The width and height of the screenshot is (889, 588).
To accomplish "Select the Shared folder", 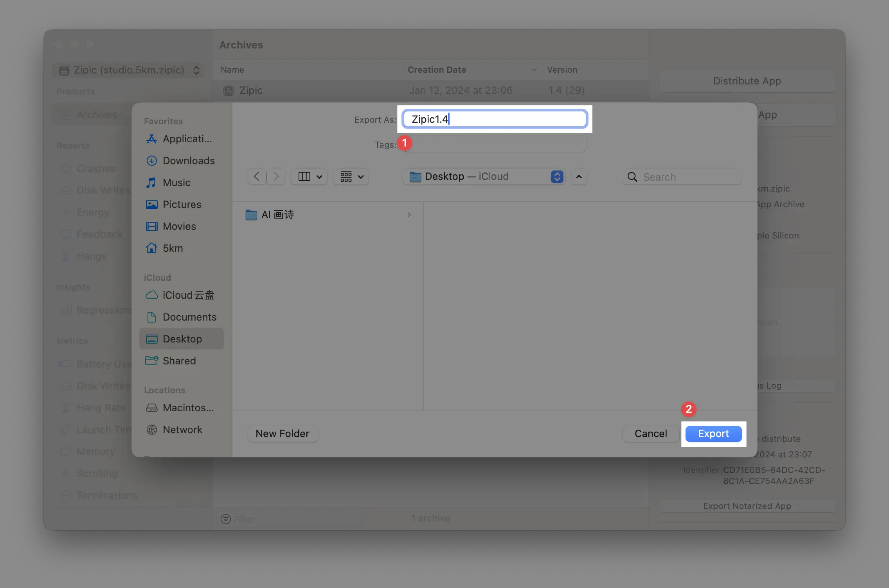I will tap(182, 361).
